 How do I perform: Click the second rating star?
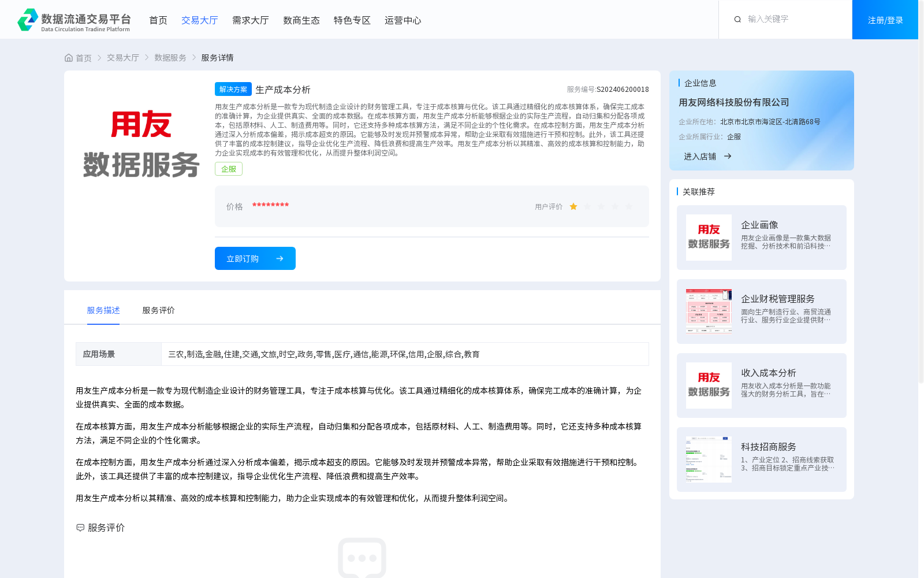[587, 206]
